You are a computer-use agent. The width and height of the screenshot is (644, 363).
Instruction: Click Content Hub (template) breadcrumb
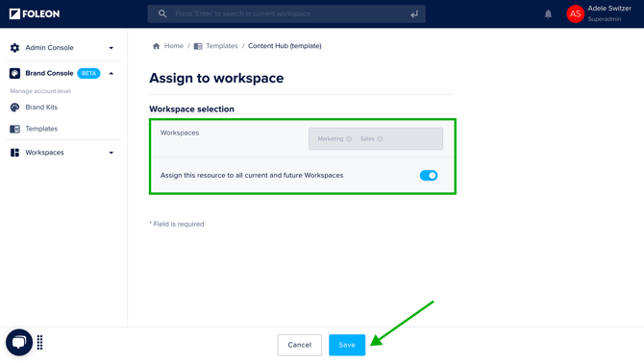click(285, 46)
